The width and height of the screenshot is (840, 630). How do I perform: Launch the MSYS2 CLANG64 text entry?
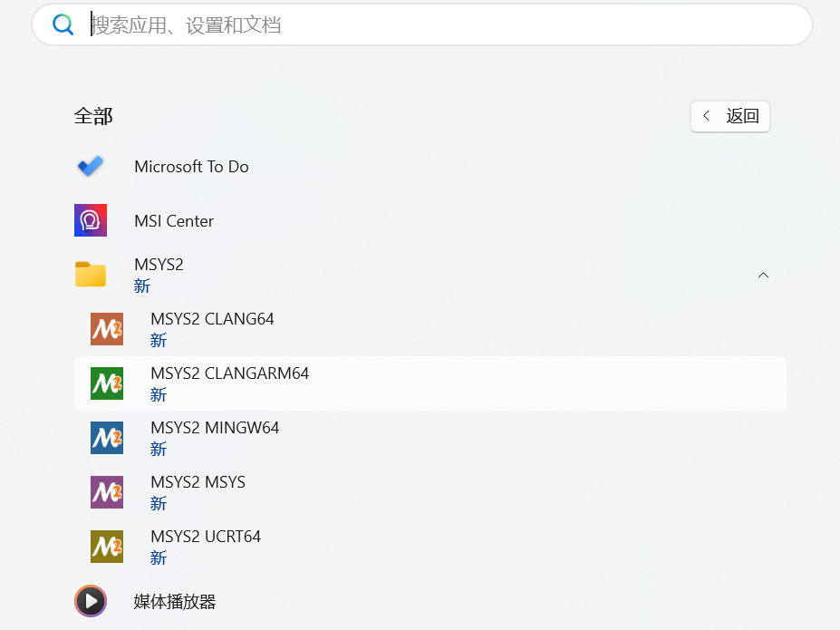point(212,319)
